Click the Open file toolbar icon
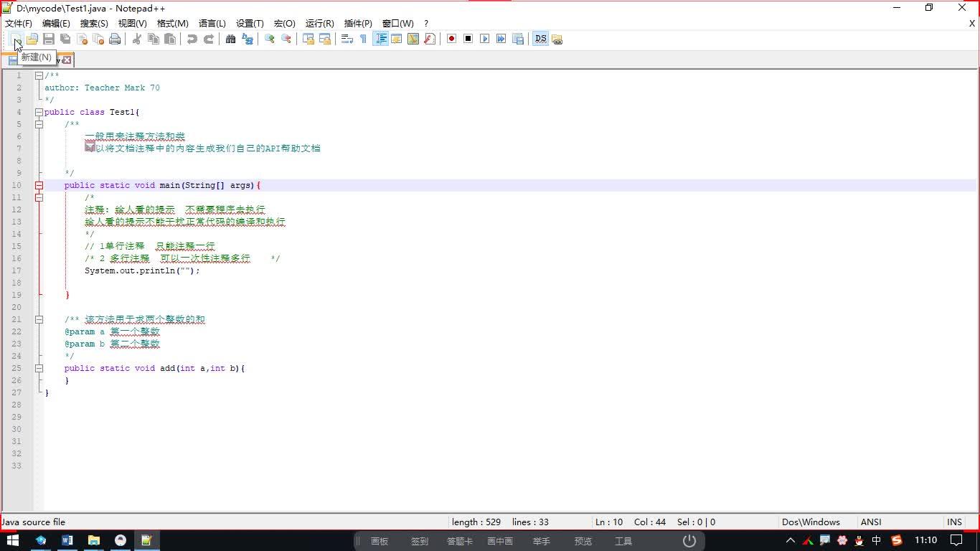The height and width of the screenshot is (551, 980). coord(32,39)
